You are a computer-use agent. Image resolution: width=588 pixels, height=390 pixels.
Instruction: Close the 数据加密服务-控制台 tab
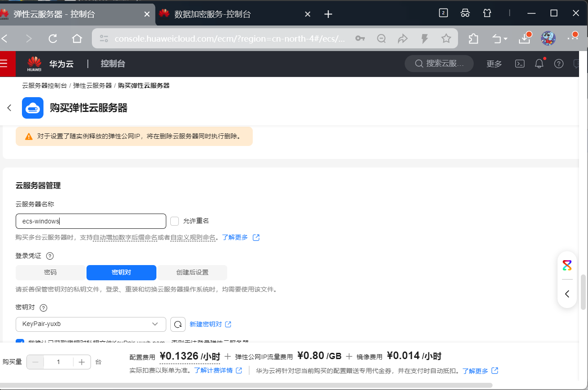pos(307,14)
